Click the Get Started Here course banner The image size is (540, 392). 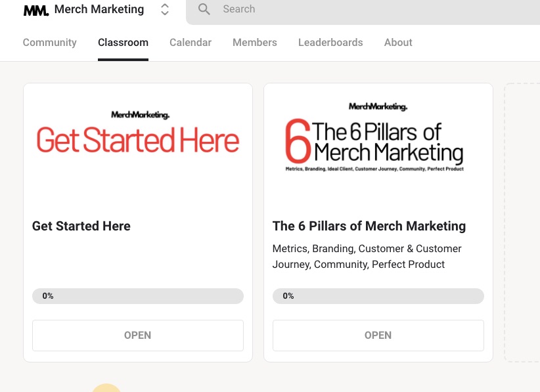click(x=138, y=141)
